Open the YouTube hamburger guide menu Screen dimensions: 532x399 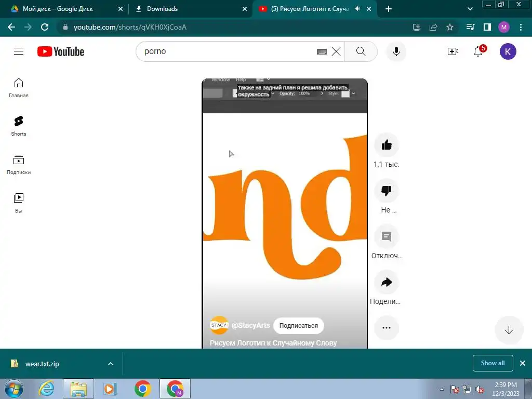tap(19, 51)
